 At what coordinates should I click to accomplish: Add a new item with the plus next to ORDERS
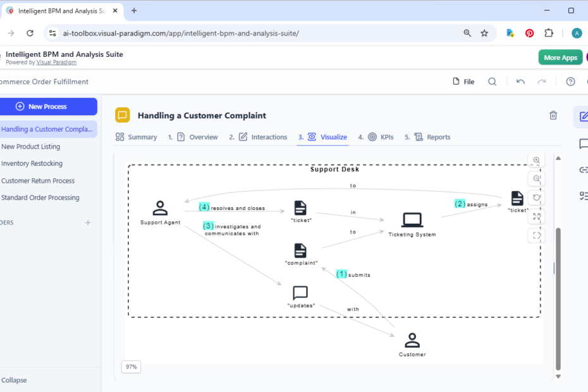coord(88,223)
